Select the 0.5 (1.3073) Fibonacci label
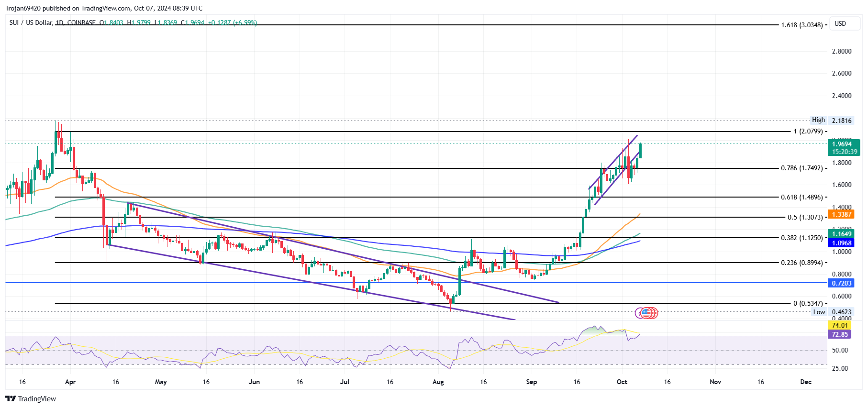 tap(805, 217)
